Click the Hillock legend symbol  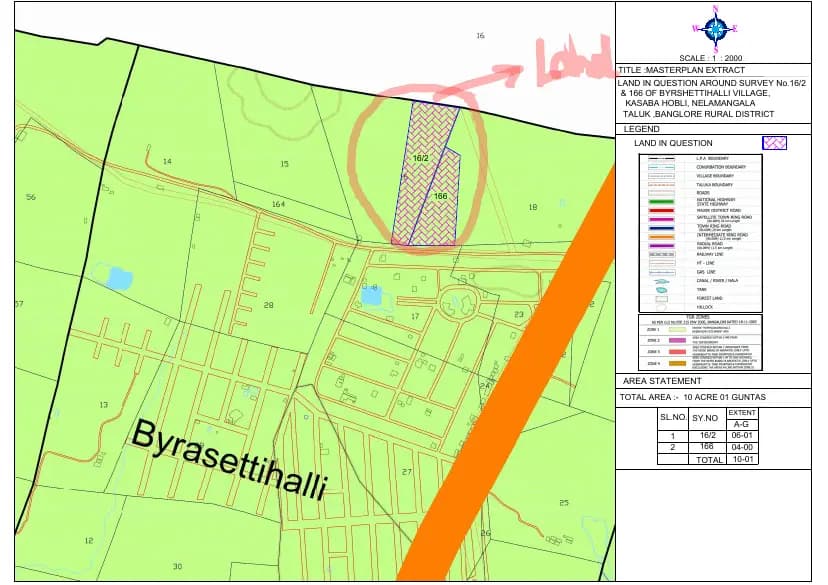pos(661,307)
